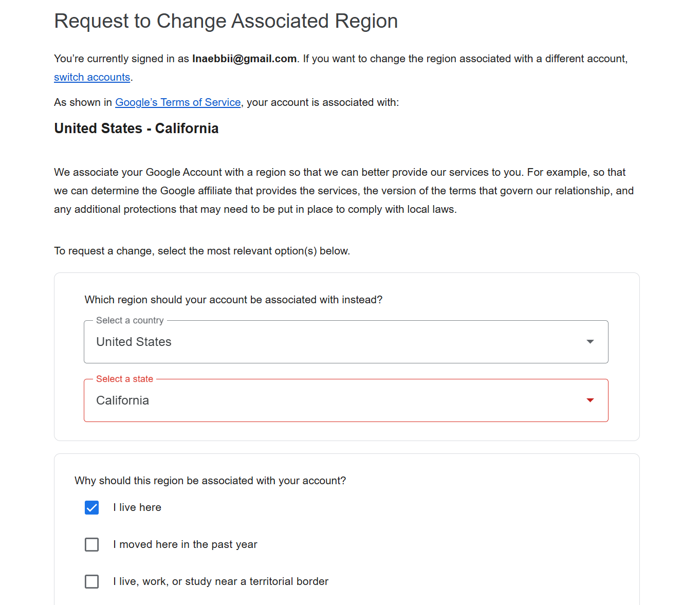Viewport: 700px width, 605px height.
Task: Click the bold email address lnaebbii@gmail.com
Action: click(244, 59)
